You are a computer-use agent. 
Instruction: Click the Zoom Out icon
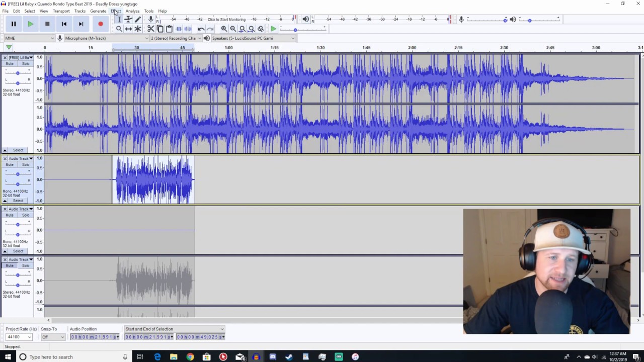click(x=233, y=29)
